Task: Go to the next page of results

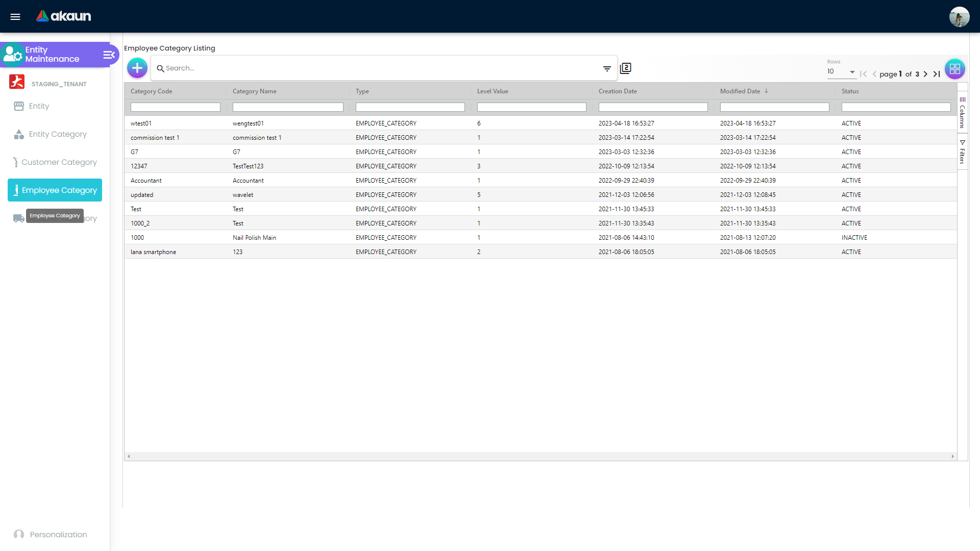Action: click(925, 74)
